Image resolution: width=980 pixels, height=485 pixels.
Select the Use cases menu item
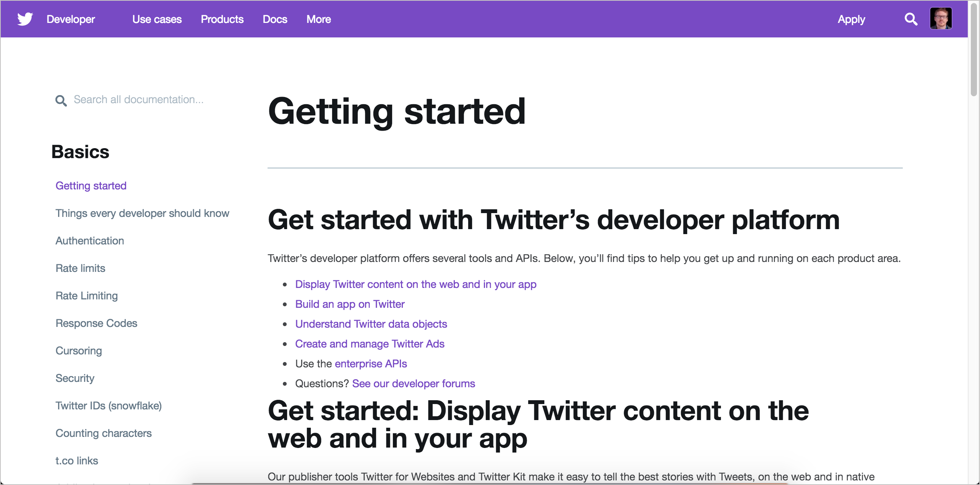157,19
